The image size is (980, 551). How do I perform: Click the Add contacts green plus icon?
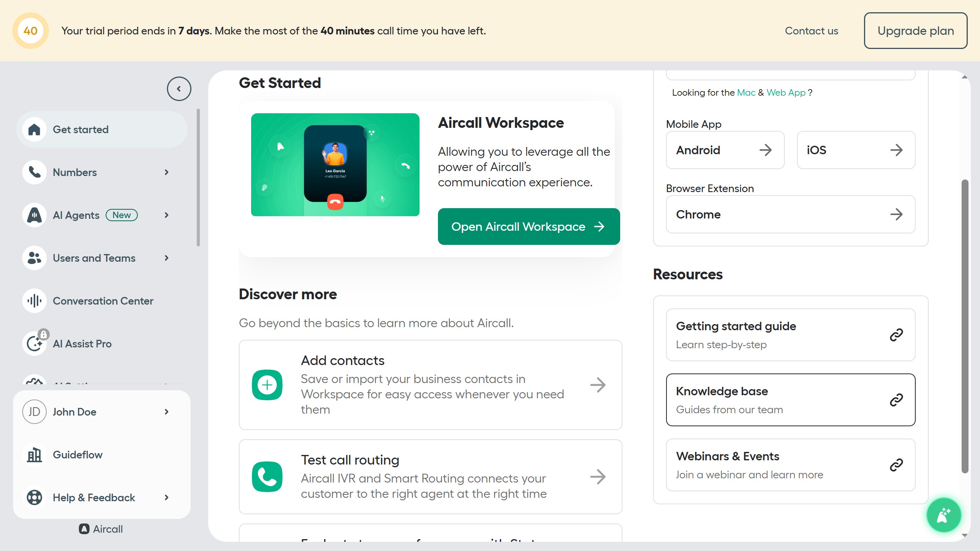(x=267, y=385)
